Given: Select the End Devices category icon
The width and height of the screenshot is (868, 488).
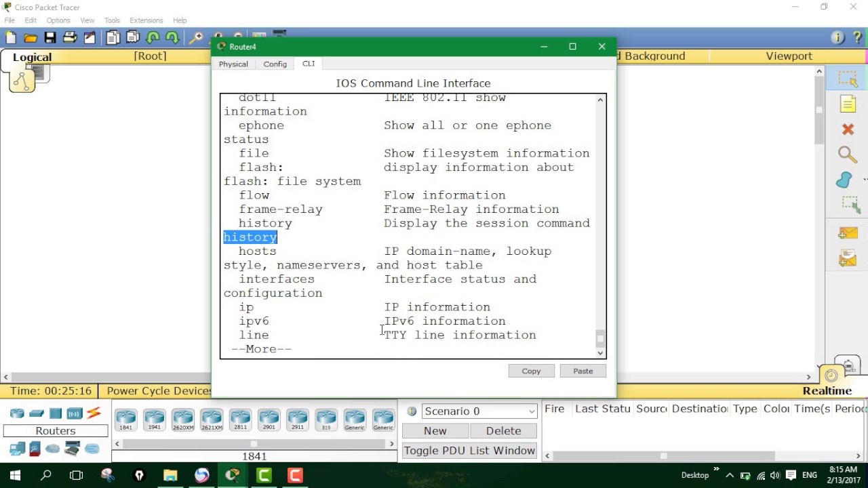Looking at the screenshot, I should [x=17, y=448].
